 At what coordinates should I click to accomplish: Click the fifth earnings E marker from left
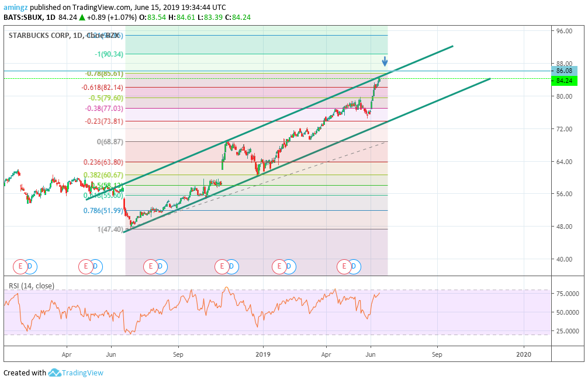[x=279, y=267]
